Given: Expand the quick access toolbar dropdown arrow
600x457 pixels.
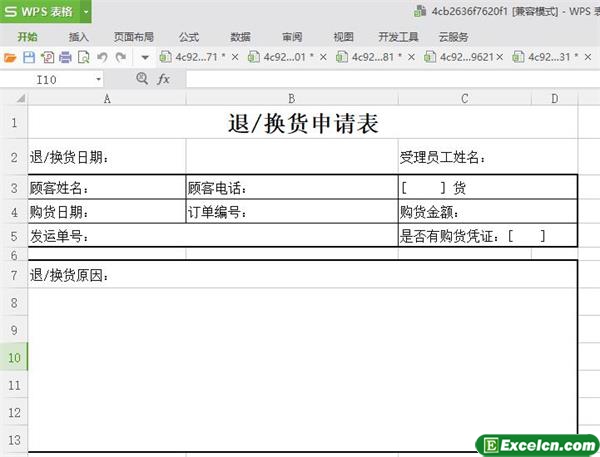Looking at the screenshot, I should (x=145, y=58).
